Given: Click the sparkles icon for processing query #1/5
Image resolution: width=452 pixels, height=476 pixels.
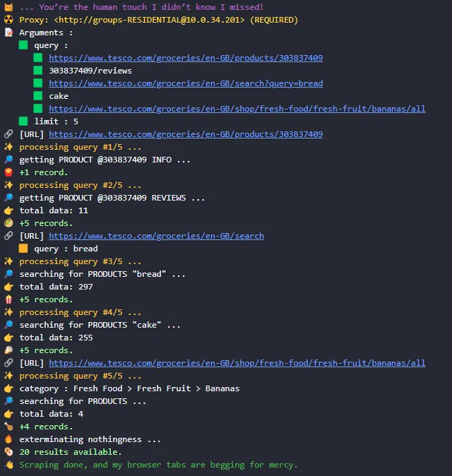Looking at the screenshot, I should 8,147.
